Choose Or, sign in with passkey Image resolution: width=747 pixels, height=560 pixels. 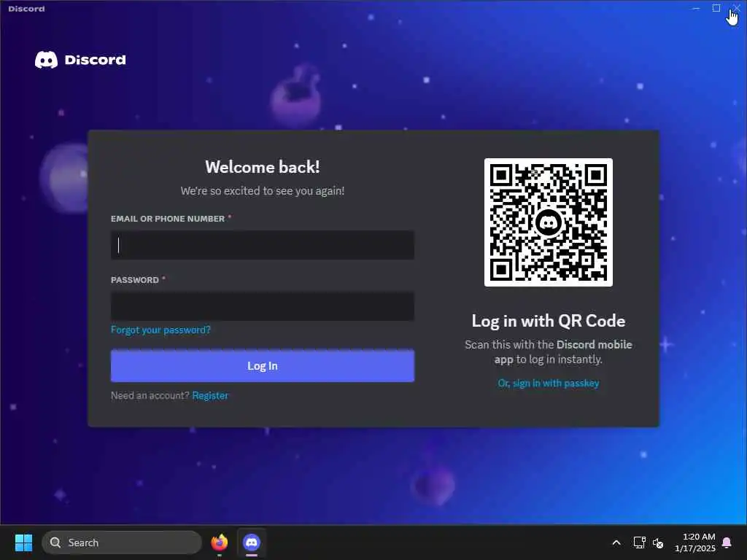click(x=549, y=384)
